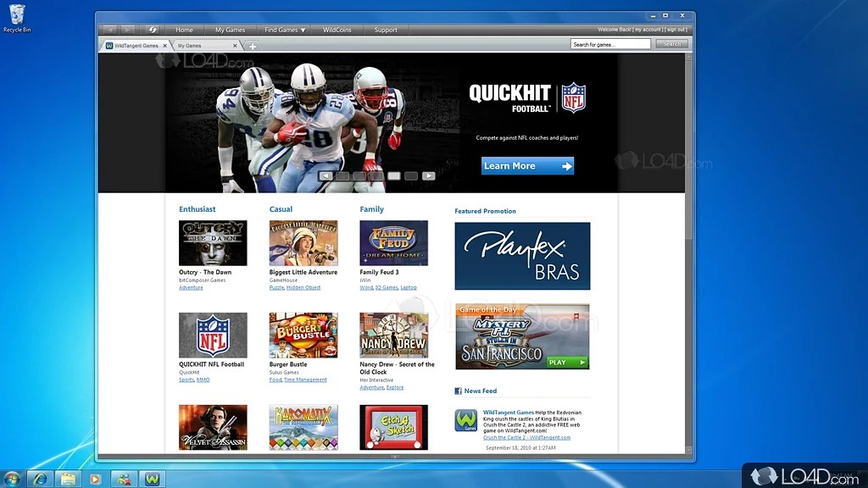The width and height of the screenshot is (868, 488).
Task: Click the Search button
Action: (x=671, y=44)
